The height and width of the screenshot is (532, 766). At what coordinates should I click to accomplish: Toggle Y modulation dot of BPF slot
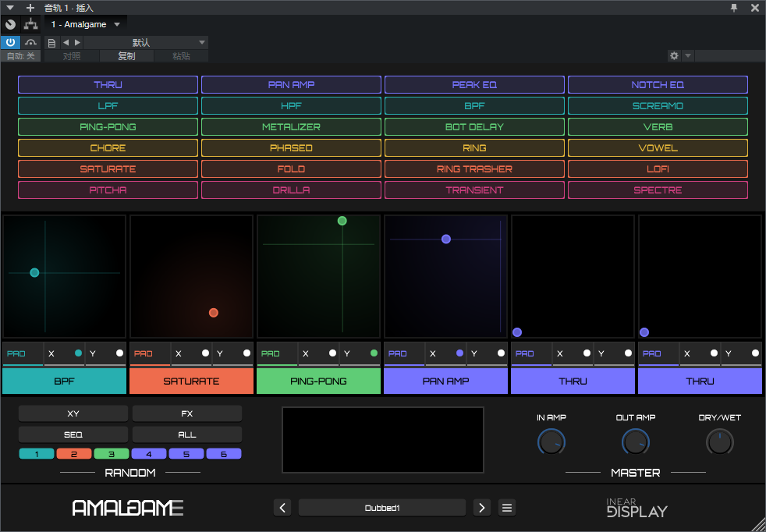click(119, 353)
